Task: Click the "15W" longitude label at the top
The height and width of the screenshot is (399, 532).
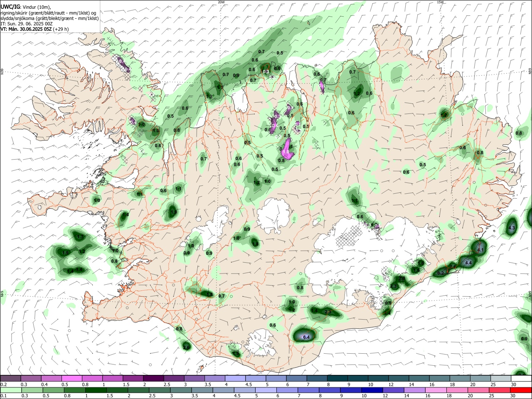Action: [x=440, y=2]
